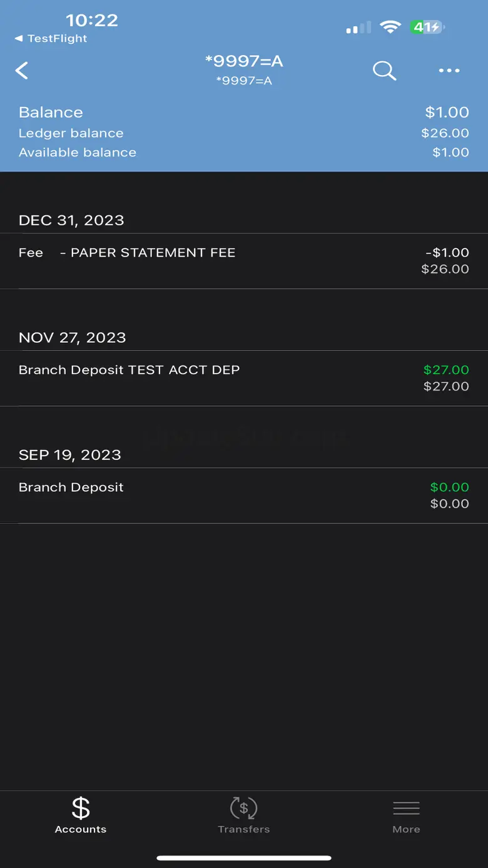Tap the home indicator bar

244,858
